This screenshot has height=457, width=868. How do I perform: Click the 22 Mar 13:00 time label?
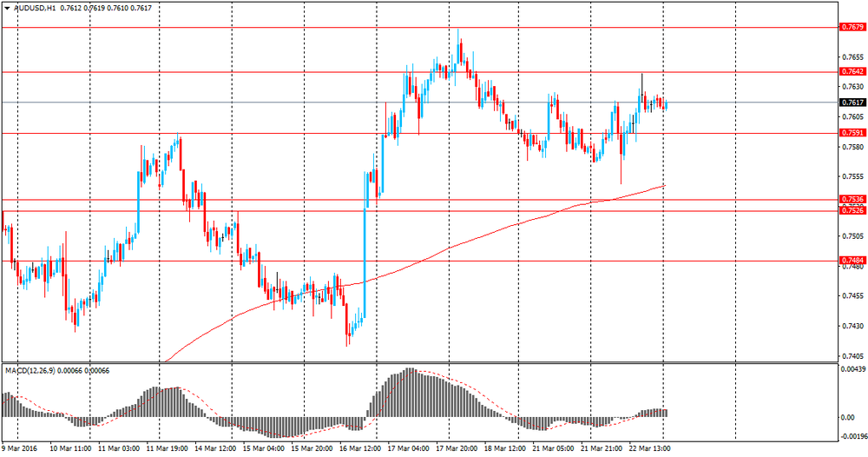coord(650,448)
